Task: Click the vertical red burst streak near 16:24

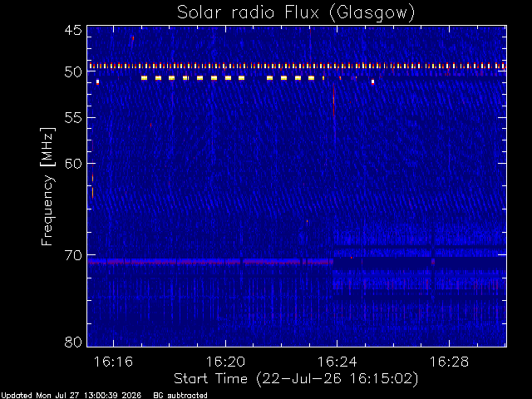Action: [334, 100]
